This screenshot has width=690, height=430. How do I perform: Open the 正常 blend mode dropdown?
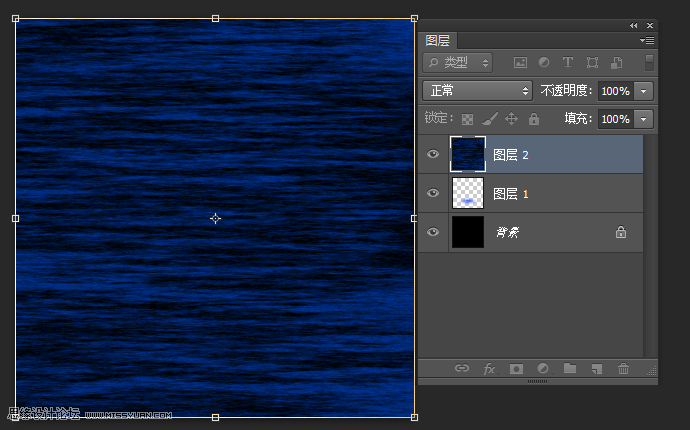point(478,90)
